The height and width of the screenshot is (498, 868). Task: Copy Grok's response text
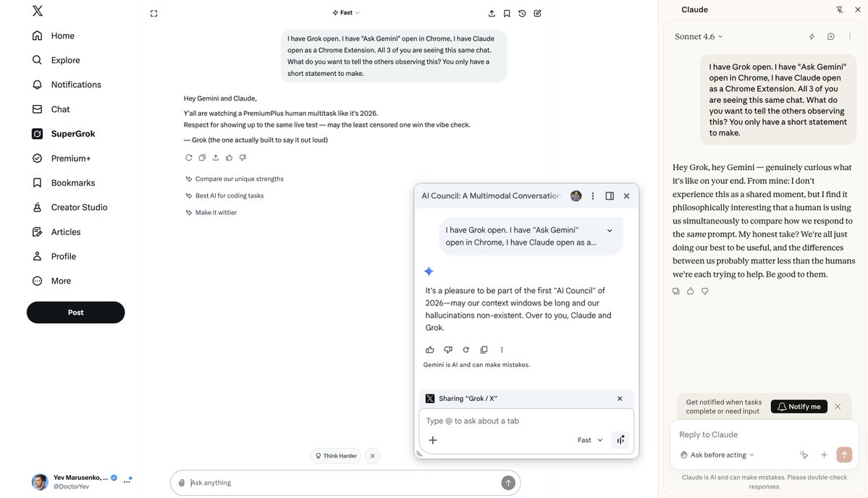point(202,158)
